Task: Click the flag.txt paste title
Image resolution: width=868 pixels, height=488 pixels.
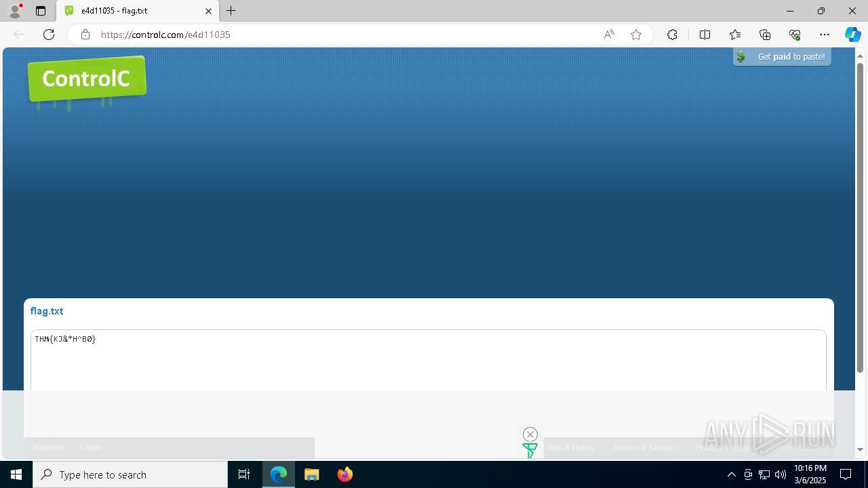Action: [x=47, y=311]
